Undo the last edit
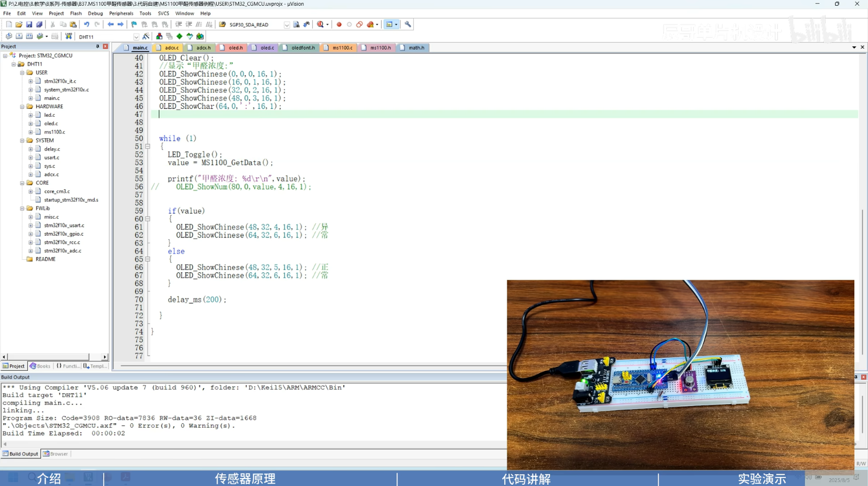The image size is (868, 486). pyautogui.click(x=87, y=24)
